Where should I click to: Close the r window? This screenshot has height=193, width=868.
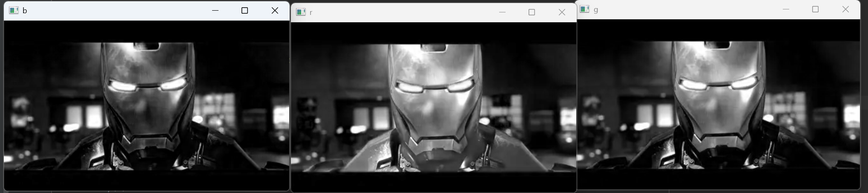click(x=562, y=12)
